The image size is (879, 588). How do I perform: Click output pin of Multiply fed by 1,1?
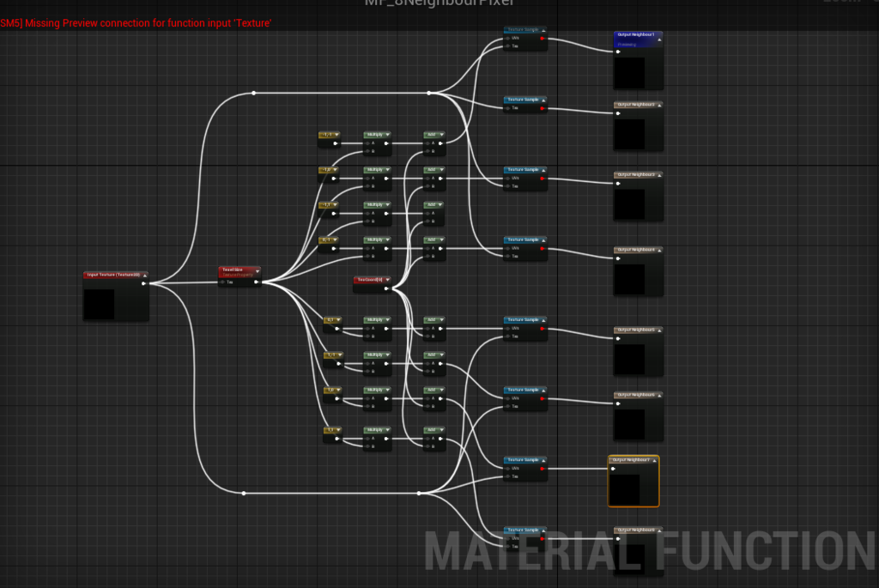point(386,439)
